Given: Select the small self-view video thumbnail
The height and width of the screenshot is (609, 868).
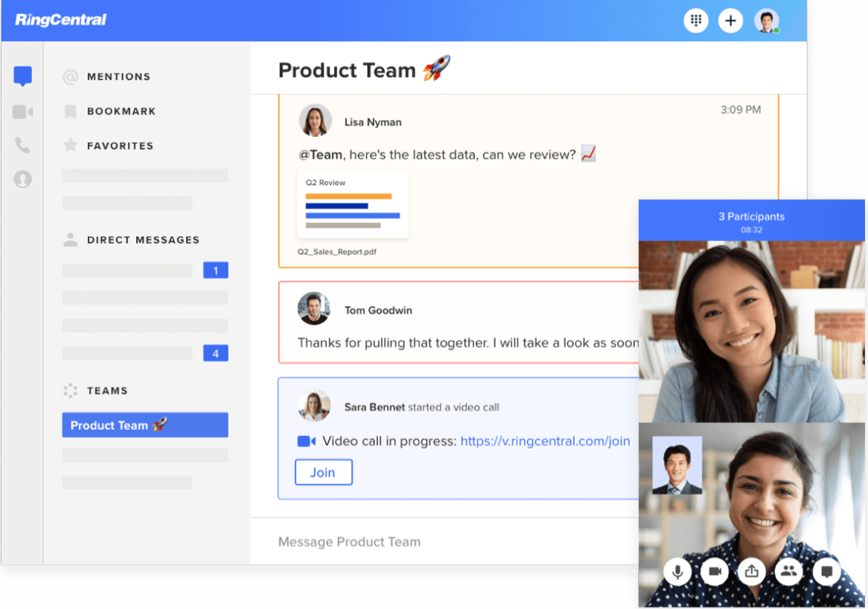Looking at the screenshot, I should click(677, 465).
